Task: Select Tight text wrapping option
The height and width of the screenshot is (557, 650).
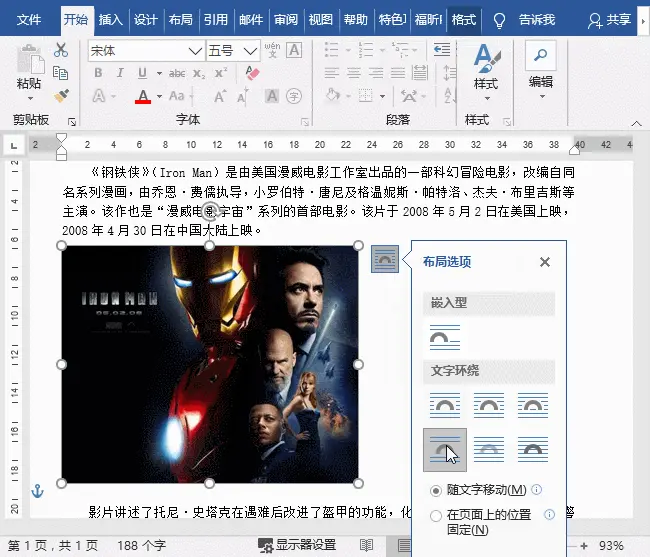Action: tap(489, 405)
